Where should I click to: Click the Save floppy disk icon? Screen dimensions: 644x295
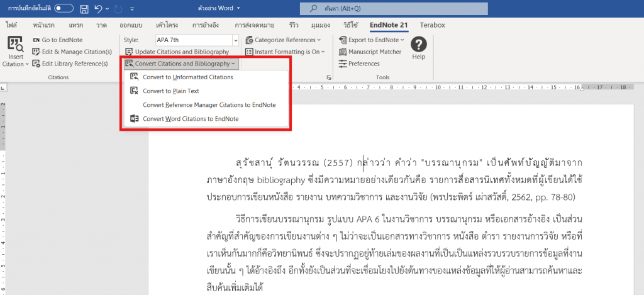pyautogui.click(x=84, y=8)
